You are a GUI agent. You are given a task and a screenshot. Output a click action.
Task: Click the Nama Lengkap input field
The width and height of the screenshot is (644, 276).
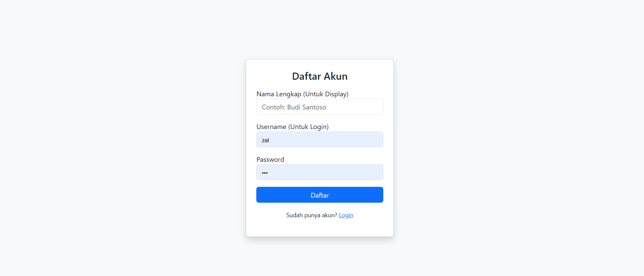tap(319, 107)
